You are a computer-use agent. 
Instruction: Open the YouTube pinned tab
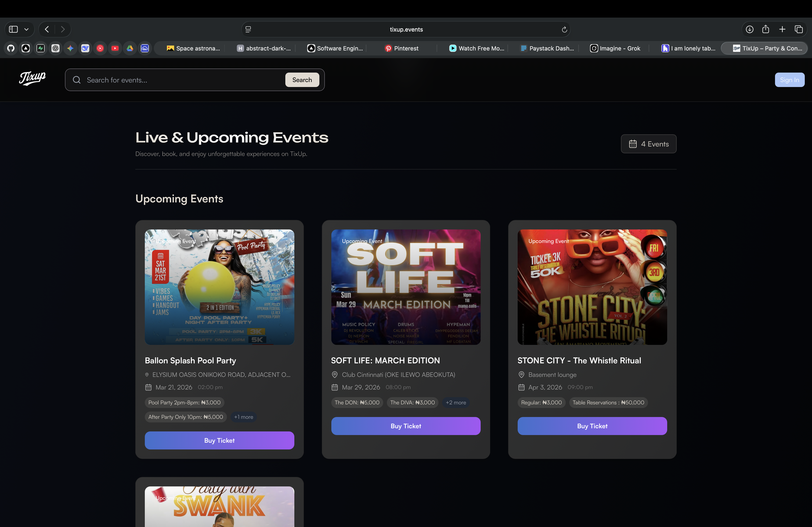pyautogui.click(x=115, y=48)
